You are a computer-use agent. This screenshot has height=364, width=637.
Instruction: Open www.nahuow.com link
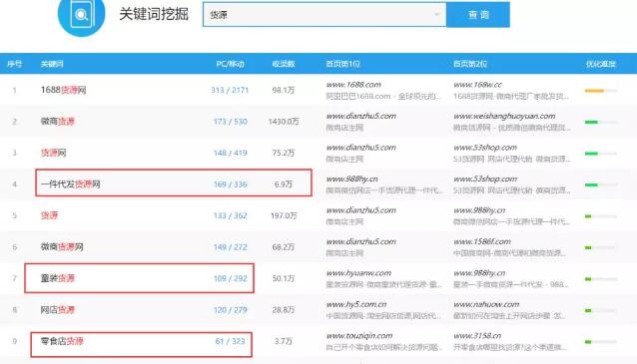(x=486, y=304)
